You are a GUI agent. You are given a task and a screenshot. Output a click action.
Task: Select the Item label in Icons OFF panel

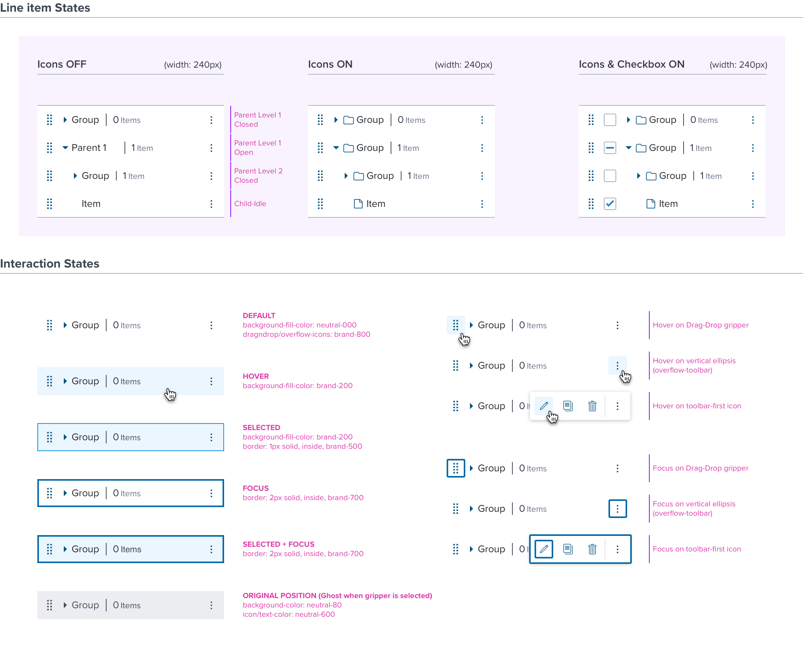point(91,204)
